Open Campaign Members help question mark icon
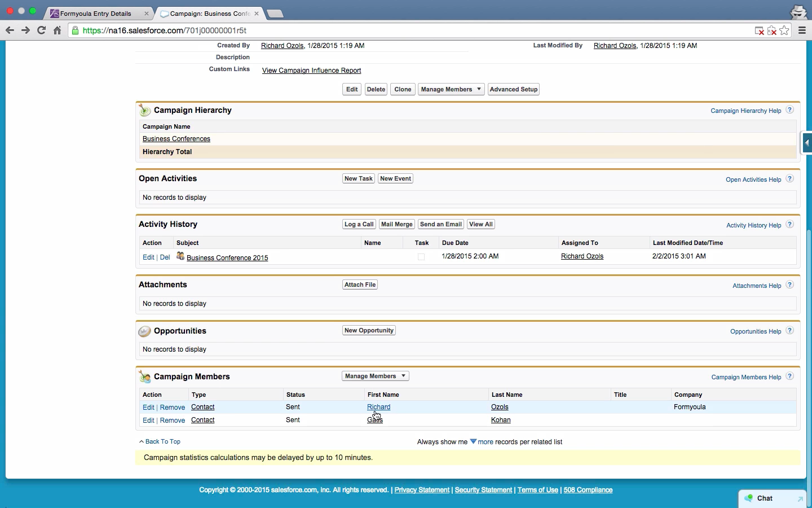Screen dimensions: 812x508 point(790,376)
